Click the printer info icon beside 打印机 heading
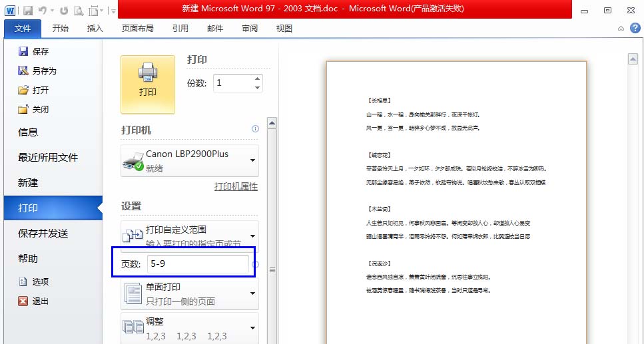Viewport: 644px width, 344px height. 255,129
